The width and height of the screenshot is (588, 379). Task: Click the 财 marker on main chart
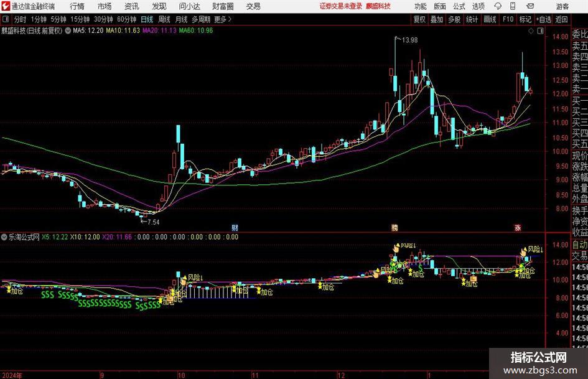click(235, 227)
